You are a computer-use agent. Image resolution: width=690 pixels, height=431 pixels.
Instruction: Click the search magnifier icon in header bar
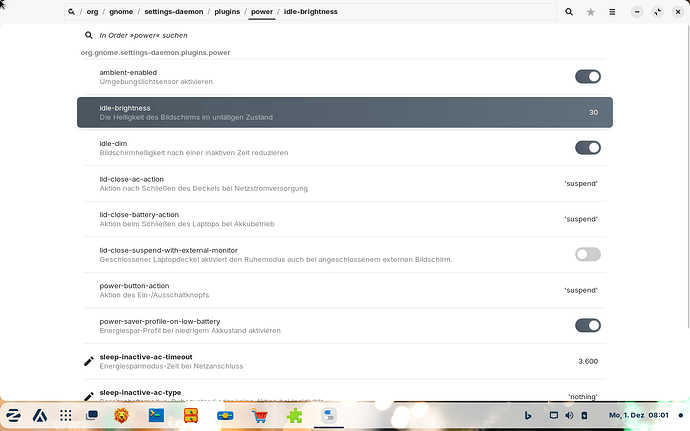(x=569, y=12)
